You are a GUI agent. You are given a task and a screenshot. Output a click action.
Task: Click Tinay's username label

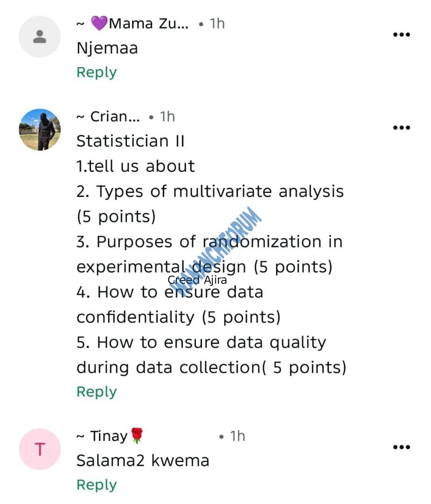[x=108, y=435]
